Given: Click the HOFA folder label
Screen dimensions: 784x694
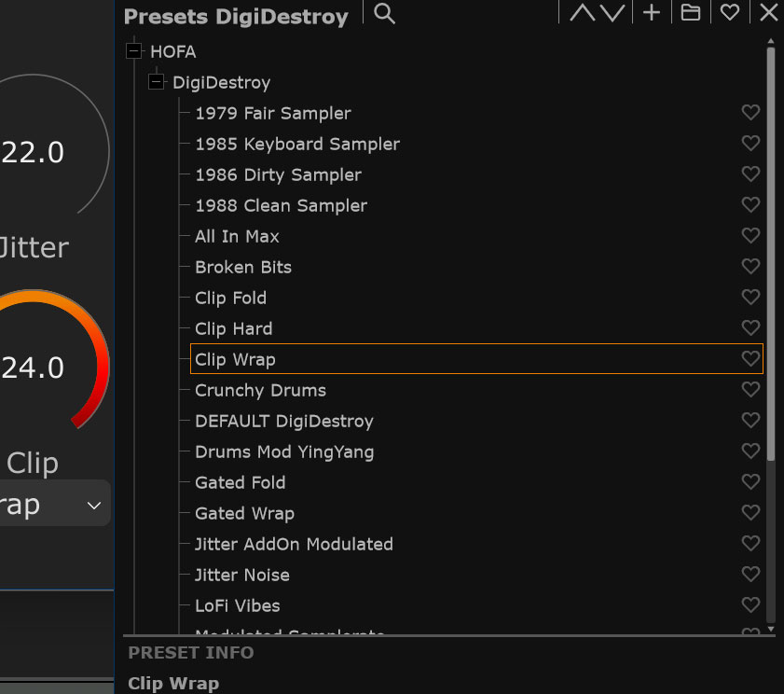Looking at the screenshot, I should pos(173,51).
